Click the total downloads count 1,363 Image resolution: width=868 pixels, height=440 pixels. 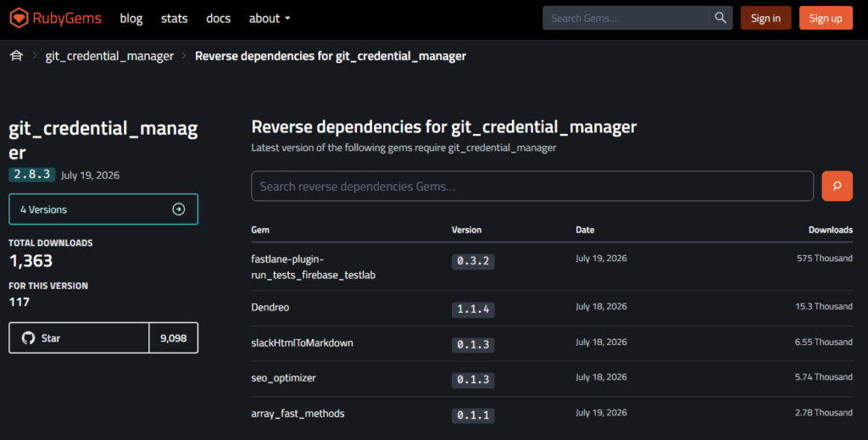coord(31,260)
